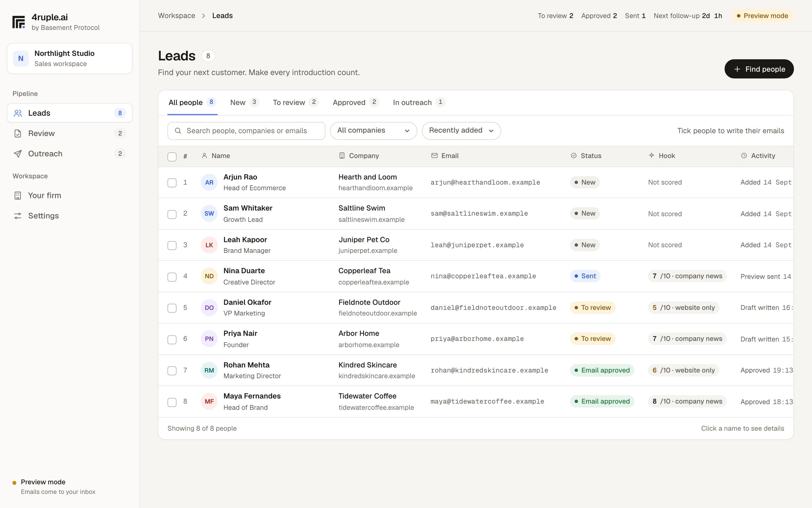
Task: Tick the checkbox for Daniel Okafor
Action: (172, 308)
